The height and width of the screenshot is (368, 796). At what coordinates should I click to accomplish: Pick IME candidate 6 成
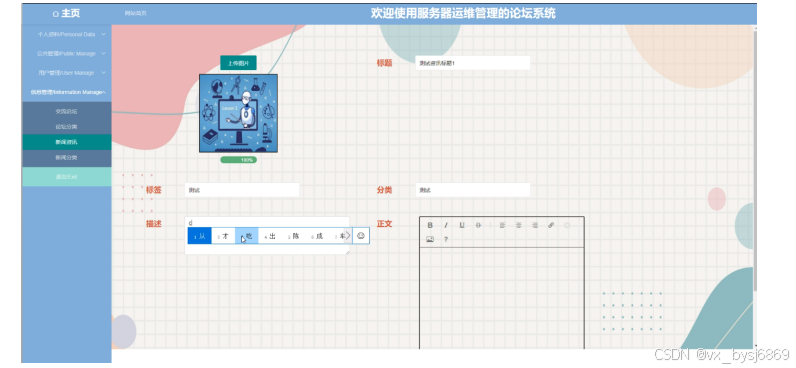[x=316, y=236]
